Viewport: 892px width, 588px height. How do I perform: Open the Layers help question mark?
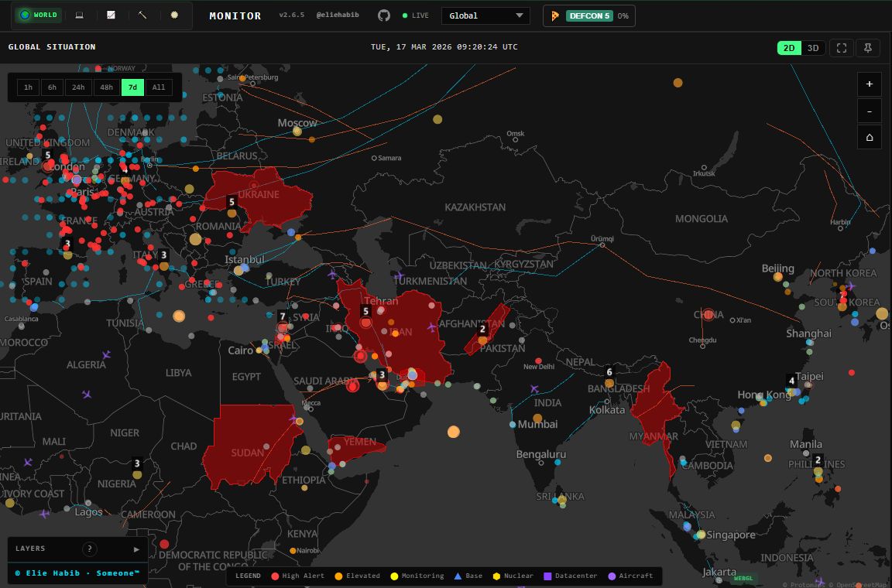(90, 549)
